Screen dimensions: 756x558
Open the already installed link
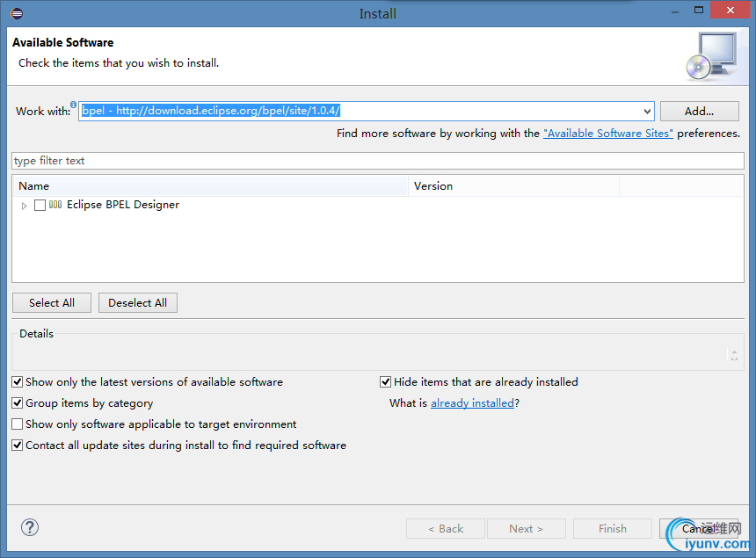(x=473, y=403)
